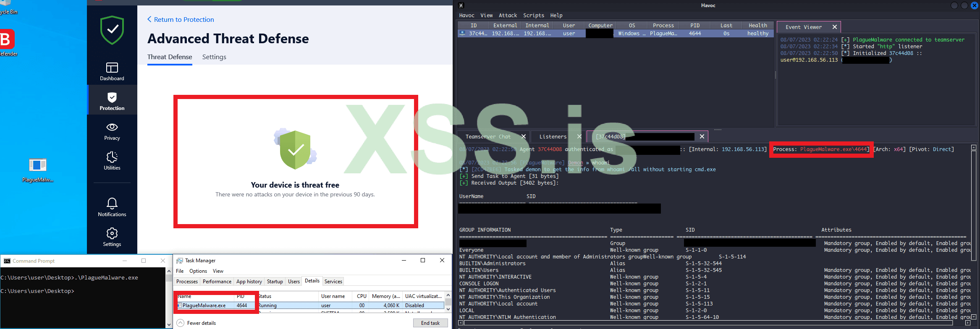
Task: Open the Help menu in Havoc
Action: (x=556, y=16)
